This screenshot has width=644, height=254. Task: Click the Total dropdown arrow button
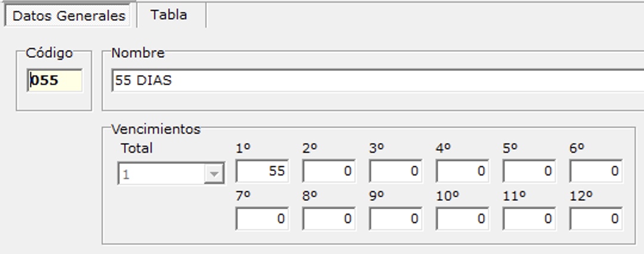click(x=213, y=175)
